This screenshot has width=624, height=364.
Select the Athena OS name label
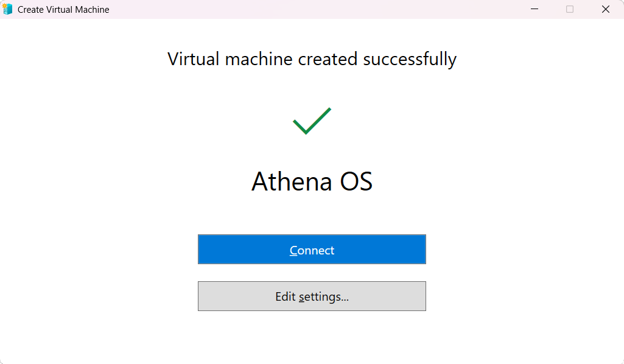point(312,181)
